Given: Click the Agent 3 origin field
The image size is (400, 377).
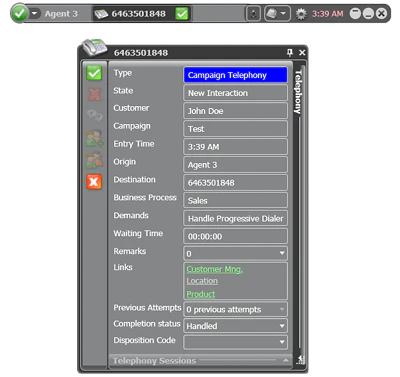Looking at the screenshot, I should [235, 165].
